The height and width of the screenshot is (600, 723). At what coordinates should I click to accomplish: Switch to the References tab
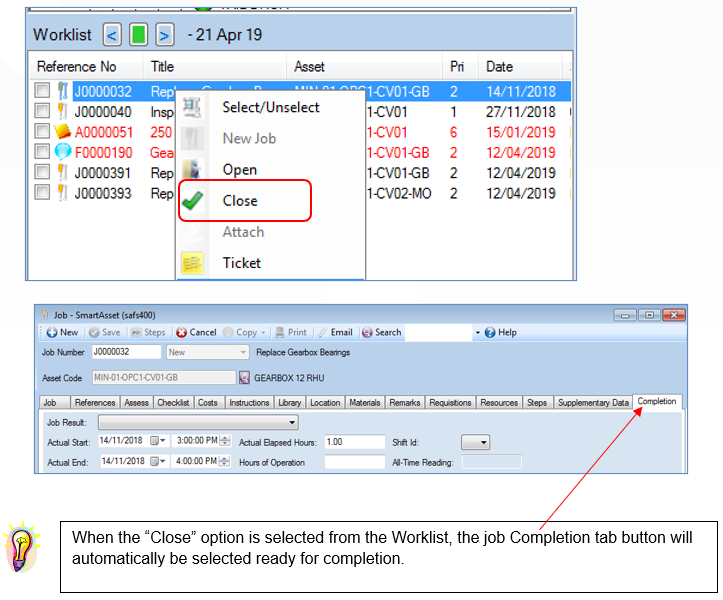(x=95, y=403)
